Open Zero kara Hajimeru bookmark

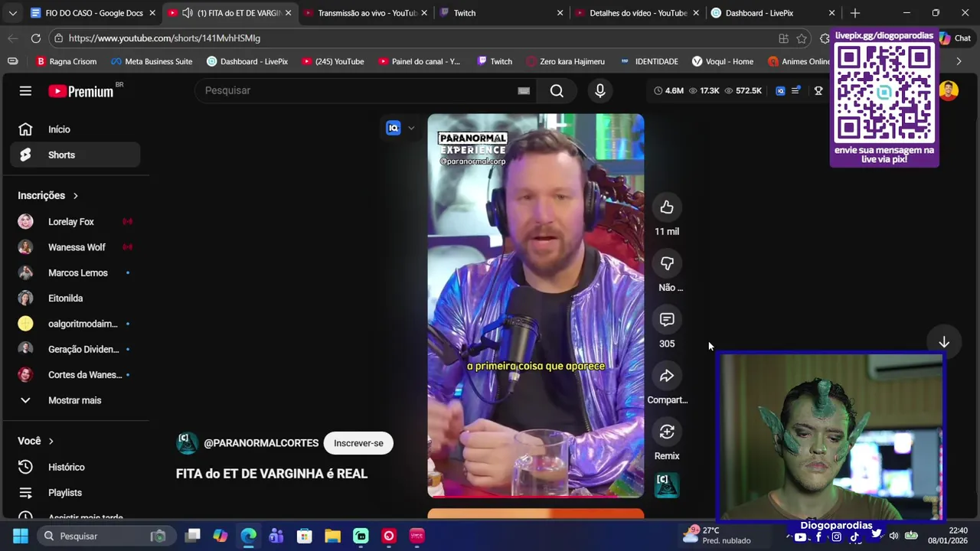click(x=565, y=61)
